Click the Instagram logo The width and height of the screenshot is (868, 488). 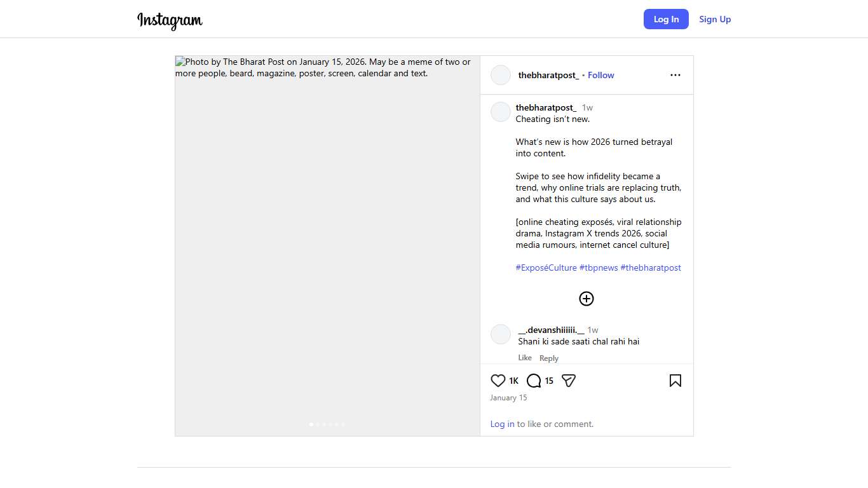click(170, 20)
